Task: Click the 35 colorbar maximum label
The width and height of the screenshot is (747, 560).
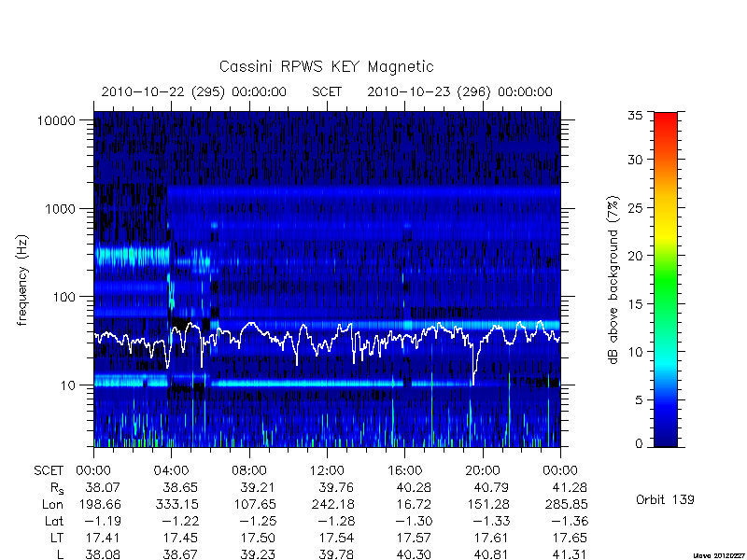Action: click(x=635, y=116)
